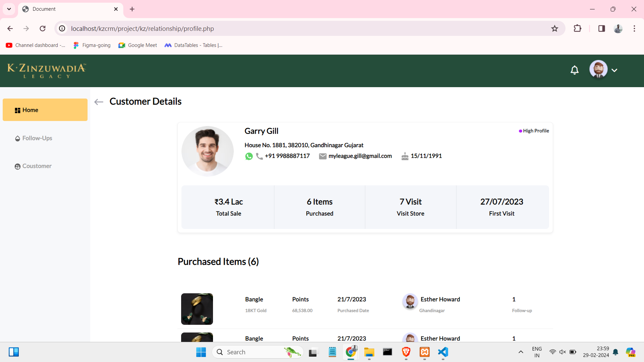Open the myleague.gill@gmail.com email link
Screen dimensions: 644x362
pyautogui.click(x=360, y=156)
